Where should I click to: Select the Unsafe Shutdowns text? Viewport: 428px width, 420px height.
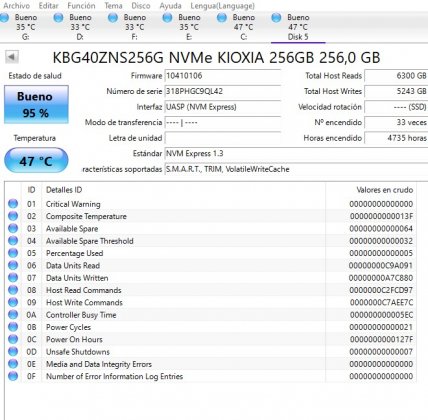point(78,352)
